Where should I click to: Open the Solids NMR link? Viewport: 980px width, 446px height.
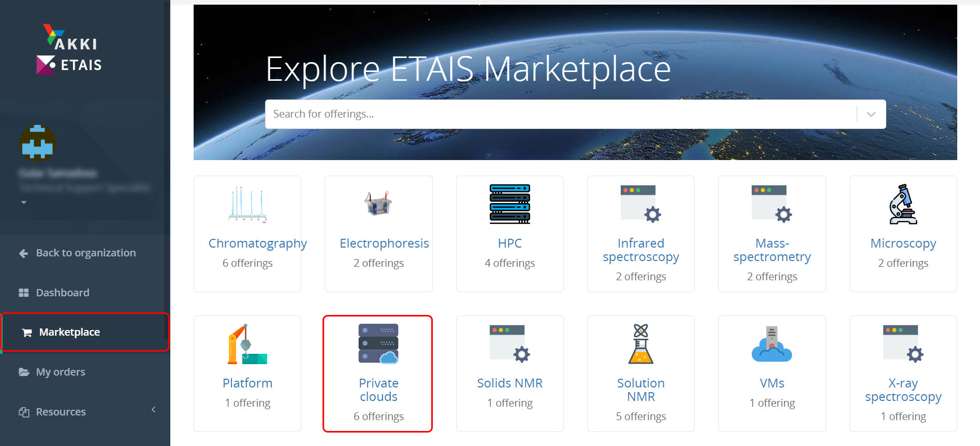click(x=510, y=383)
